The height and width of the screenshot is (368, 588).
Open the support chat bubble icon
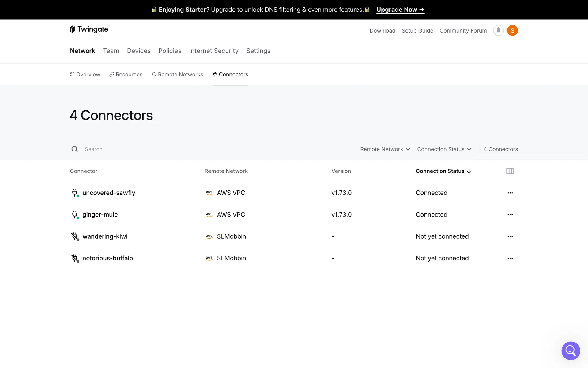click(571, 351)
